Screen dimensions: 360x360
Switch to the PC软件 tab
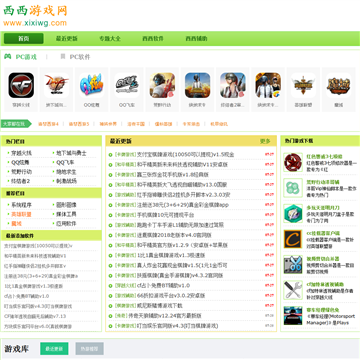coord(80,57)
